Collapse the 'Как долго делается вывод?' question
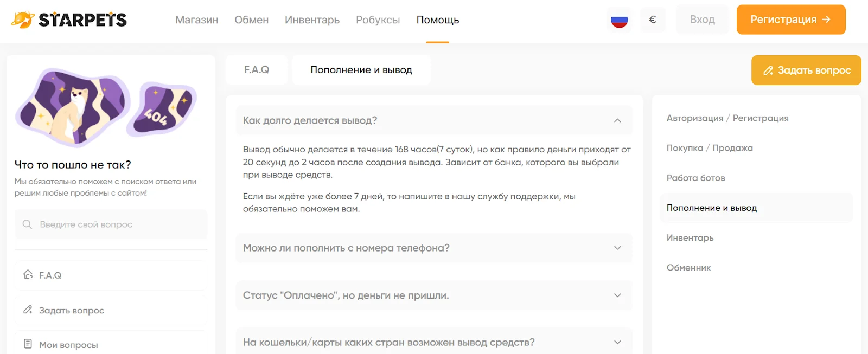Image resolution: width=868 pixels, height=354 pixels. pos(434,120)
